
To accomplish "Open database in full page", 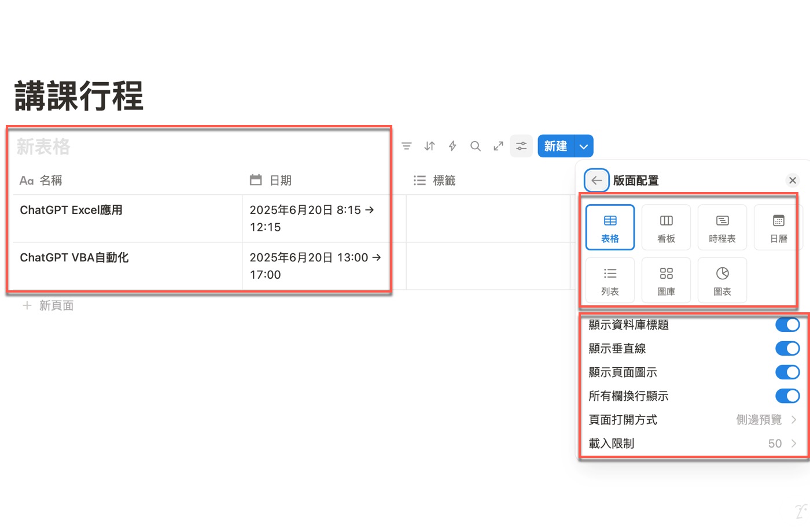I will point(498,146).
